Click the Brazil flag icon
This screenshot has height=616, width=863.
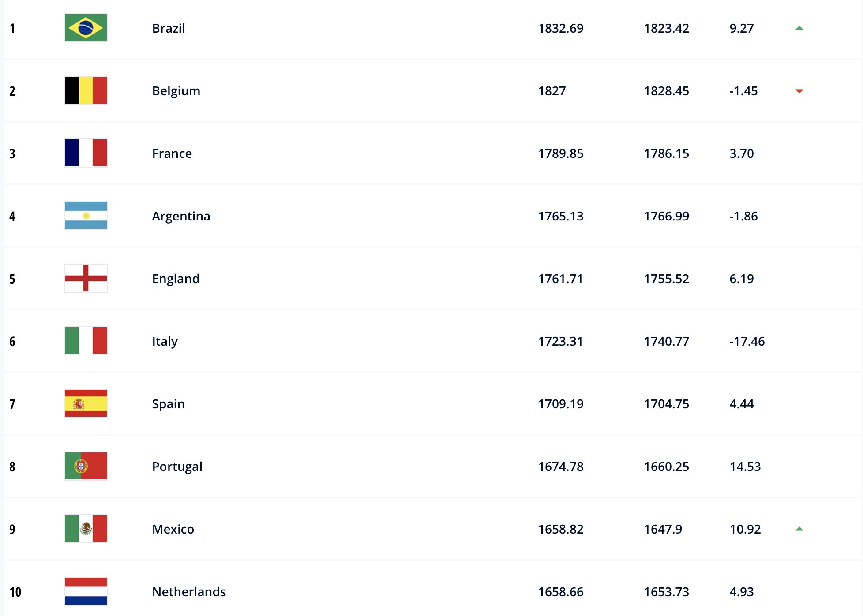coord(86,28)
